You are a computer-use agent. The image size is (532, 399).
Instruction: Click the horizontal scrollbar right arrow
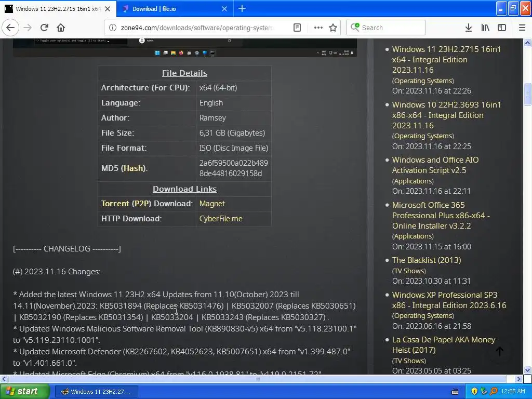(519, 379)
